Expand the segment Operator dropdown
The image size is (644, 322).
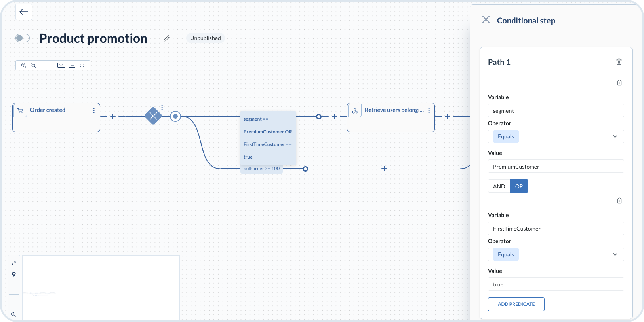615,136
